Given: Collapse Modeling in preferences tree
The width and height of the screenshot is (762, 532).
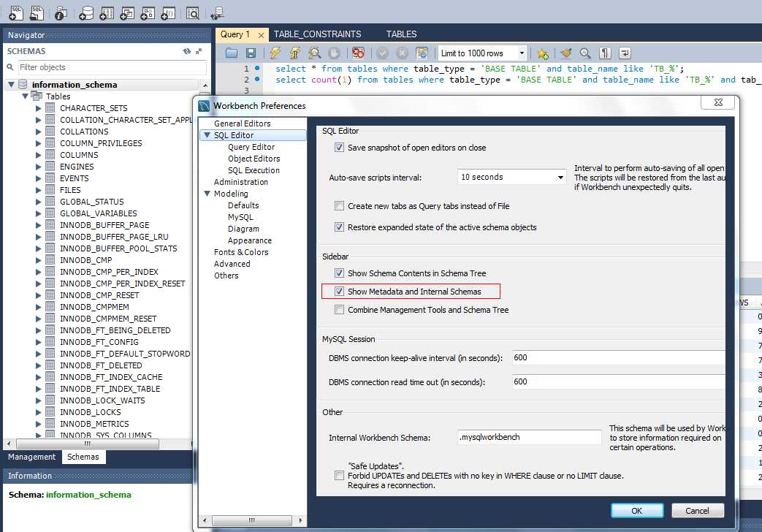Looking at the screenshot, I should tap(207, 194).
